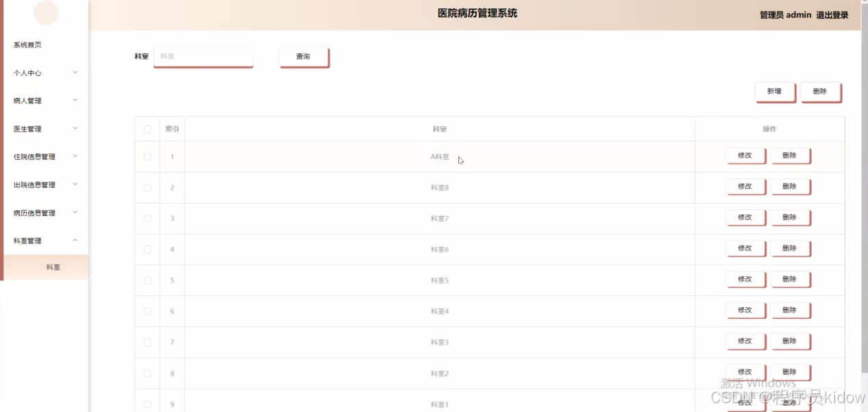Click 修改 for row 科室2
Image resolution: width=868 pixels, height=412 pixels.
[745, 372]
